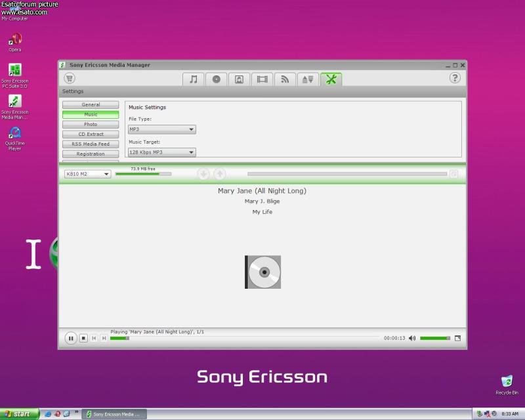
Task: Switch to the Music library tab
Action: pyautogui.click(x=193, y=79)
